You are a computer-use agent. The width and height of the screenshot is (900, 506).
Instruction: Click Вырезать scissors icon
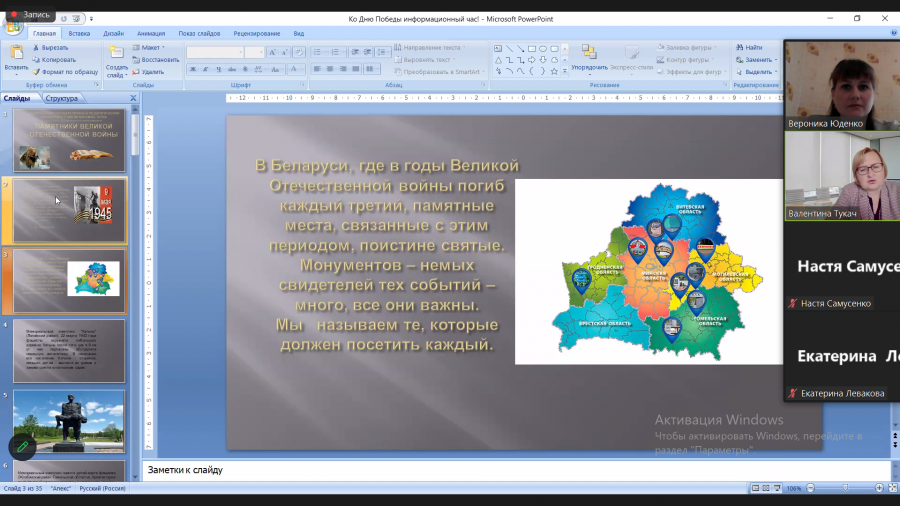click(36, 48)
